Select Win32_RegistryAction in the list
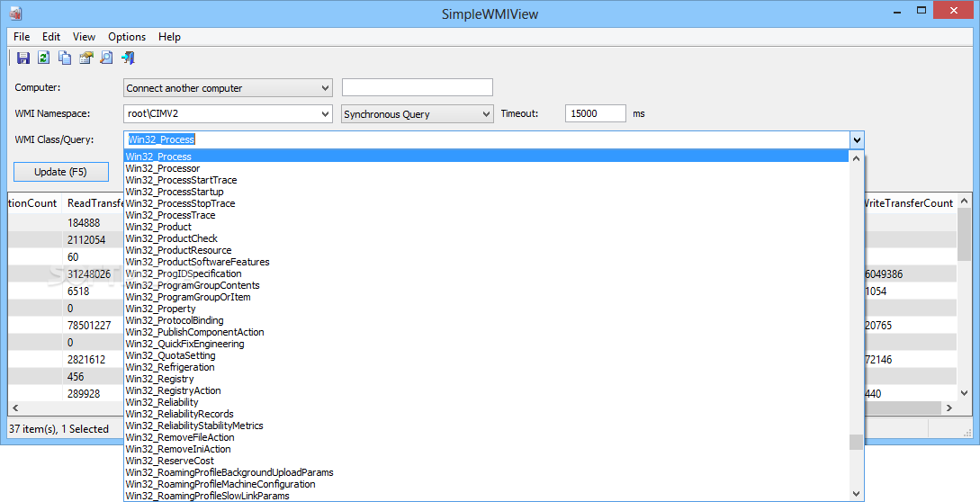Screen dimensions: 980x502 (486, 390)
